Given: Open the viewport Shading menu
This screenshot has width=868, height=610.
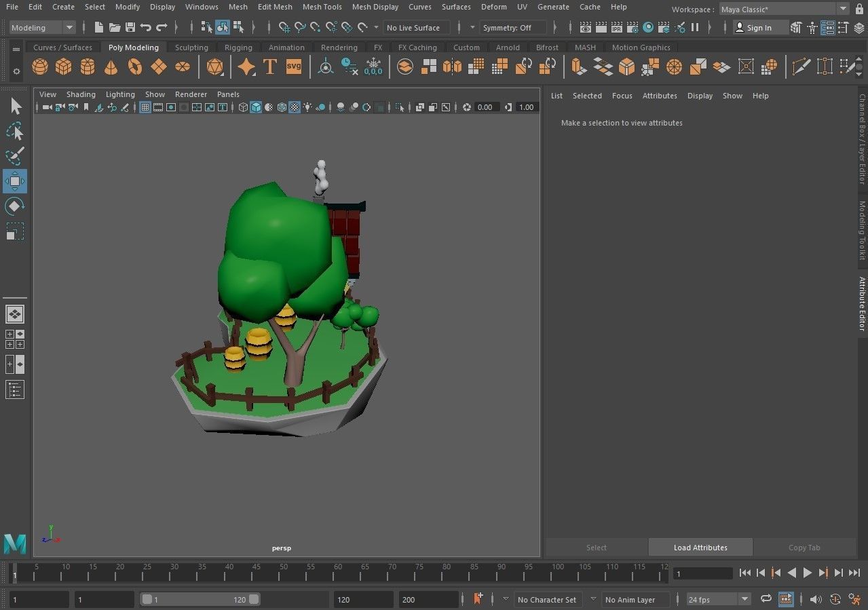Looking at the screenshot, I should (x=81, y=94).
